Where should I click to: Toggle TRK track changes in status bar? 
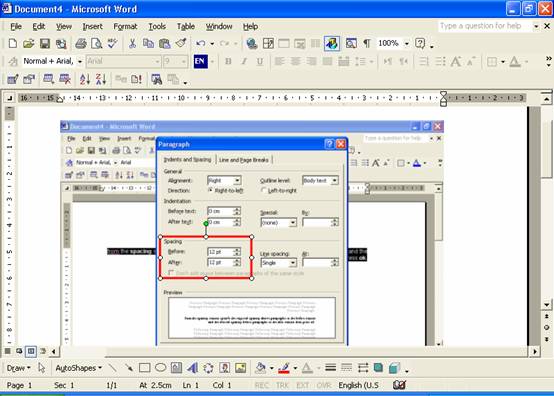point(282,385)
